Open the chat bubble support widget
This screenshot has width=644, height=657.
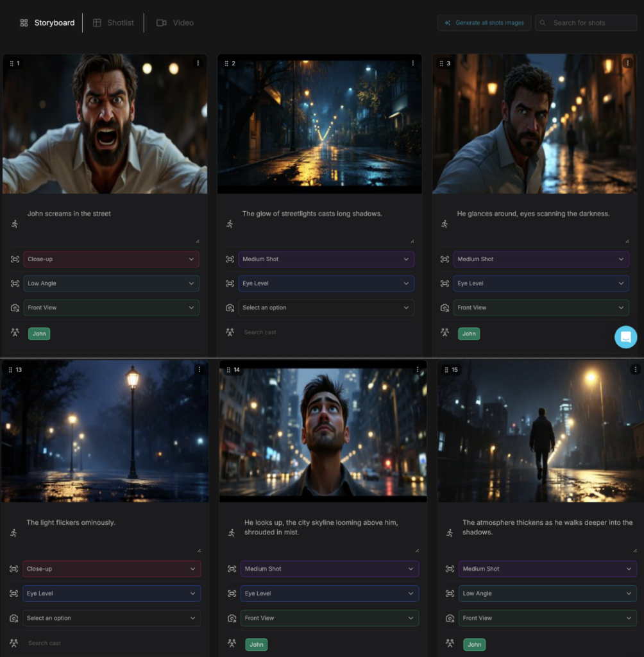point(625,336)
